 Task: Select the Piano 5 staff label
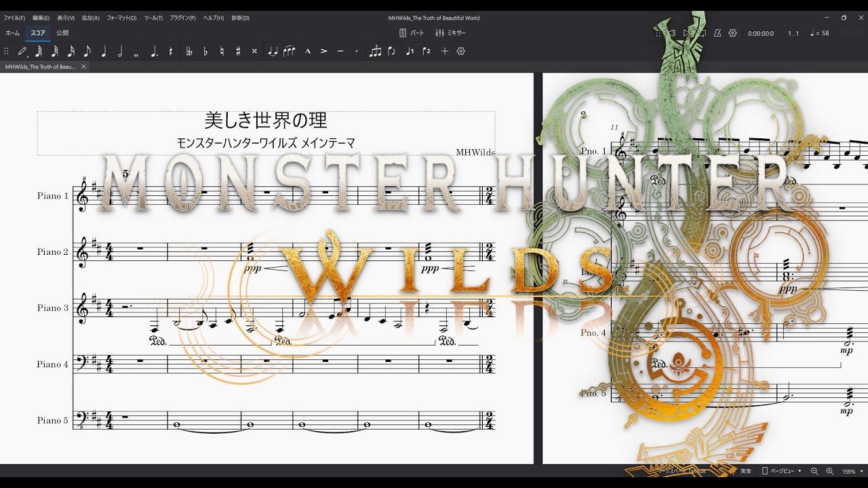[53, 420]
